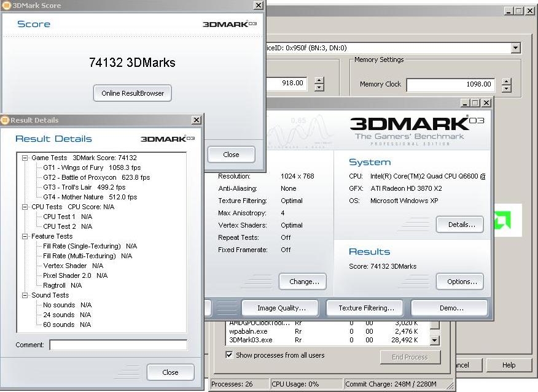This screenshot has height=392, width=538.
Task: Select GT2 - Battle of Proxycon row
Action: (96, 177)
